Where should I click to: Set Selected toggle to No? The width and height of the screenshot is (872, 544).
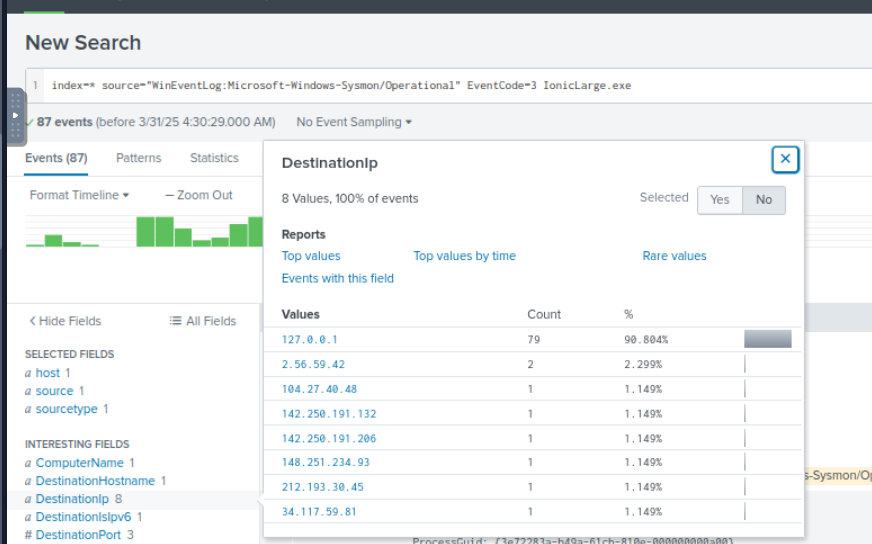coord(764,199)
